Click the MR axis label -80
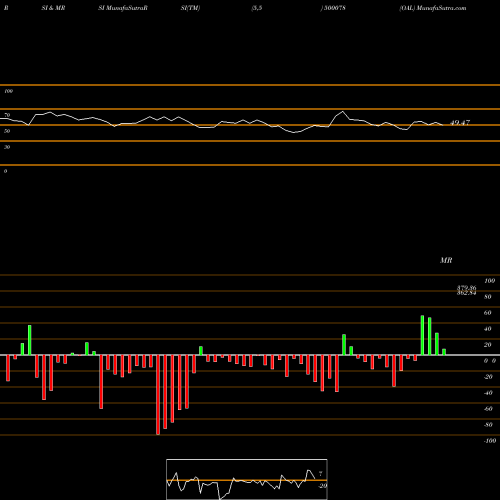 click(x=488, y=425)
